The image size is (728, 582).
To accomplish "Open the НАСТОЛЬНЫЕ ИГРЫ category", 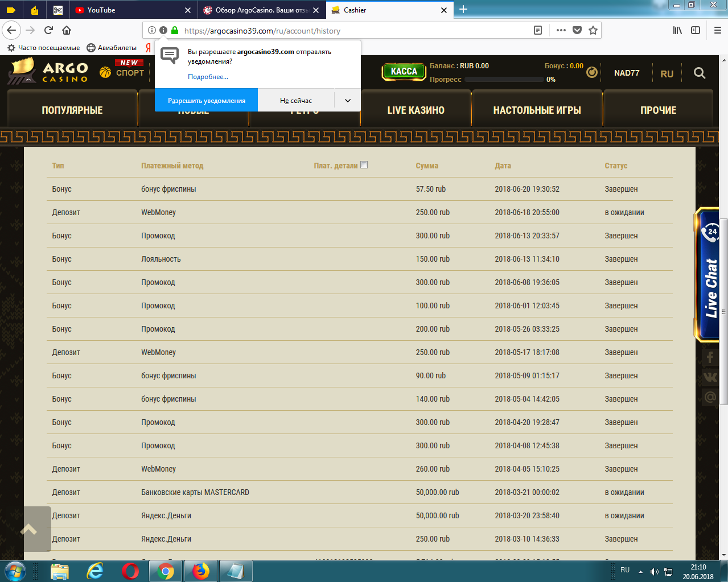I will click(537, 110).
